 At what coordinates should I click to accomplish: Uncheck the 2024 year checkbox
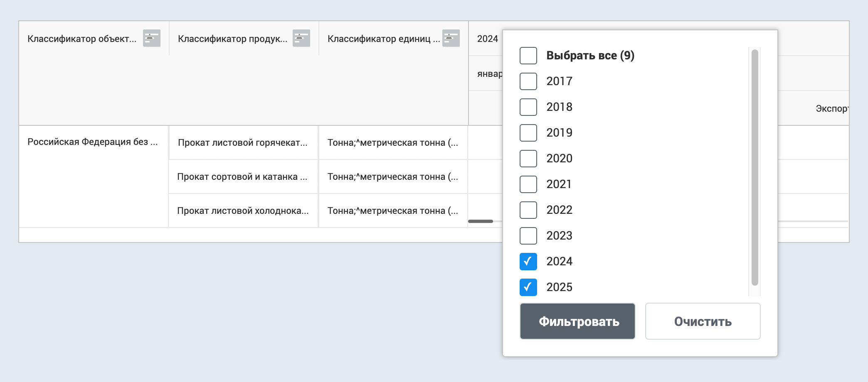(x=528, y=262)
